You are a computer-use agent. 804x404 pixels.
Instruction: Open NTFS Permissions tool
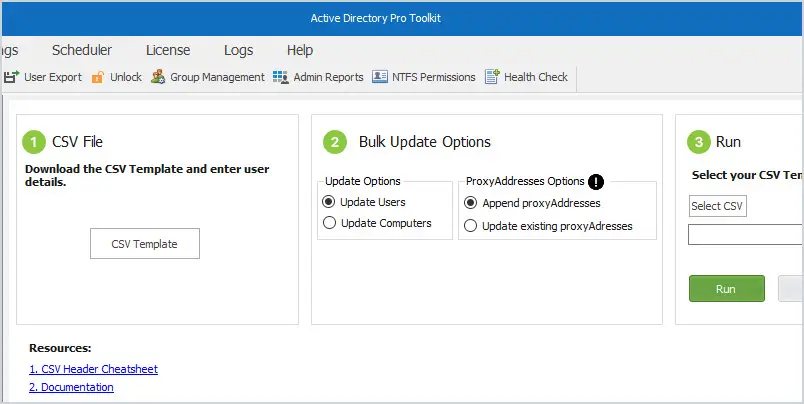click(x=424, y=77)
